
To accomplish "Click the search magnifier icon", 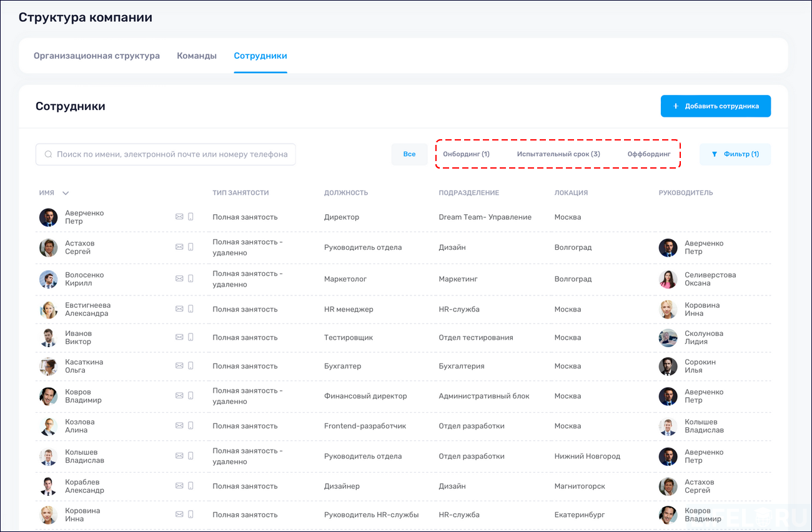I will tap(48, 154).
